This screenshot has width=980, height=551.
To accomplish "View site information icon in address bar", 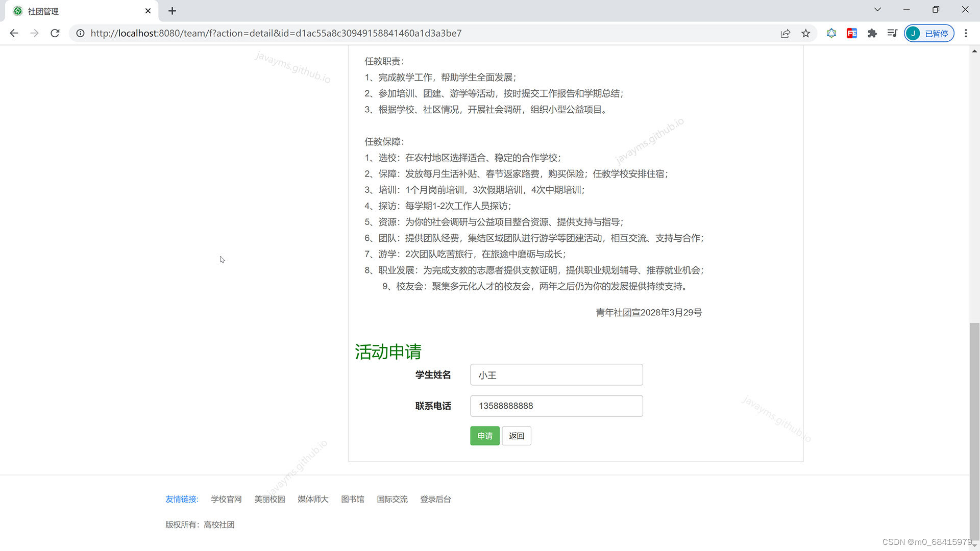I will (x=80, y=33).
